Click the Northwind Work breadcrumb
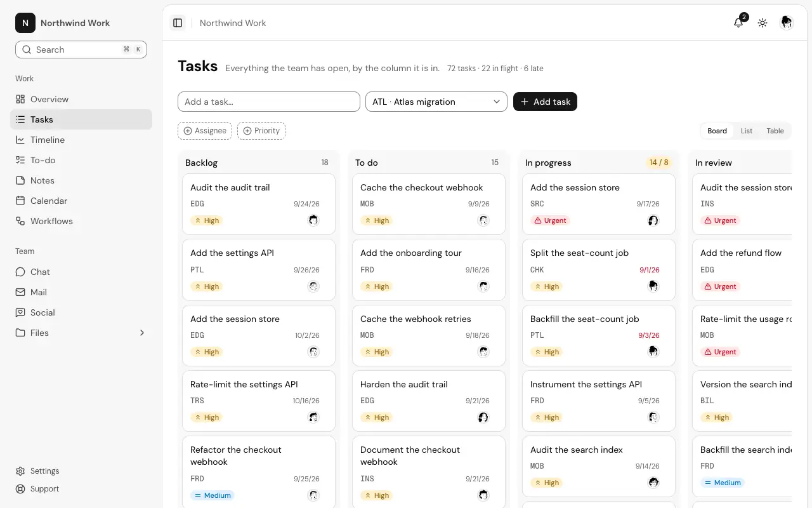This screenshot has width=812, height=508. coord(233,23)
